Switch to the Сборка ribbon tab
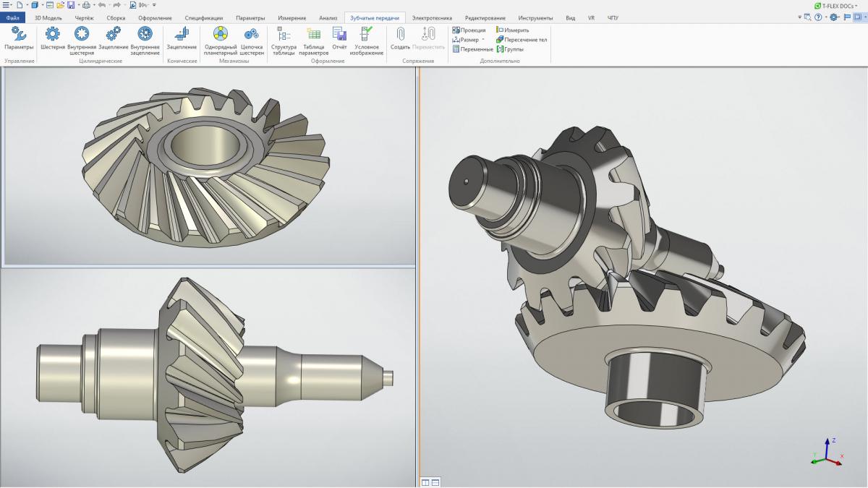This screenshot has width=868, height=488. coord(116,17)
